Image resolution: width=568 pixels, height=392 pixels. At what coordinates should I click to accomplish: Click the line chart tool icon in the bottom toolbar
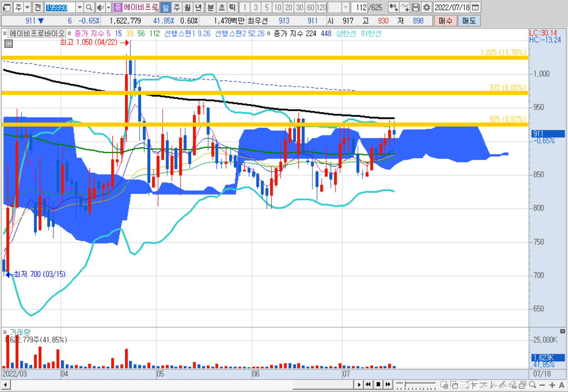[483, 385]
